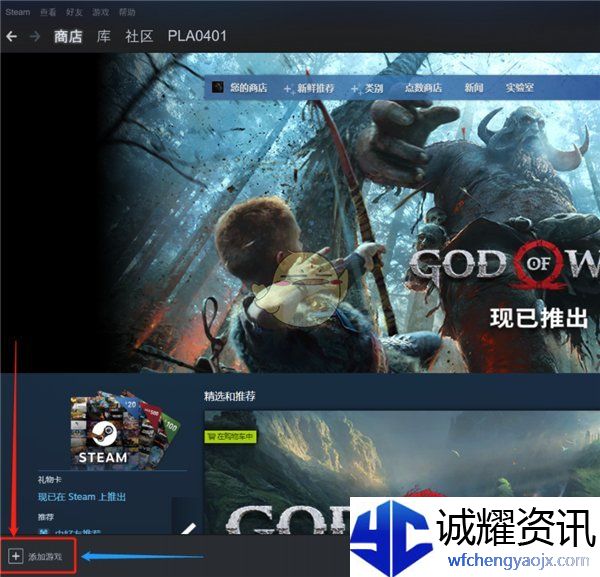Go back with the left arrow
The width and height of the screenshot is (600, 577).
(x=11, y=37)
